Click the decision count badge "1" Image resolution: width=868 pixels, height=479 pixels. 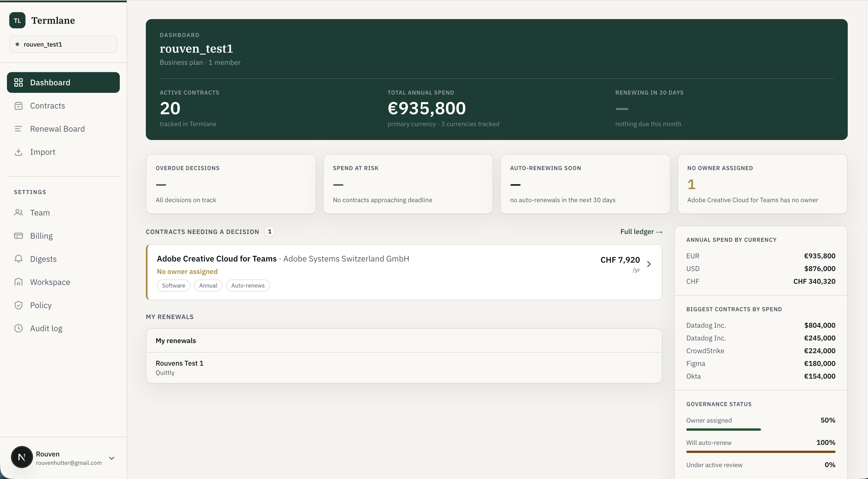tap(270, 232)
